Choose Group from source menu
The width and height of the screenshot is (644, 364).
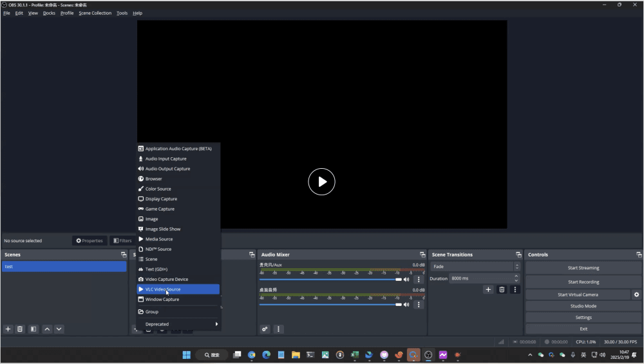(178, 312)
